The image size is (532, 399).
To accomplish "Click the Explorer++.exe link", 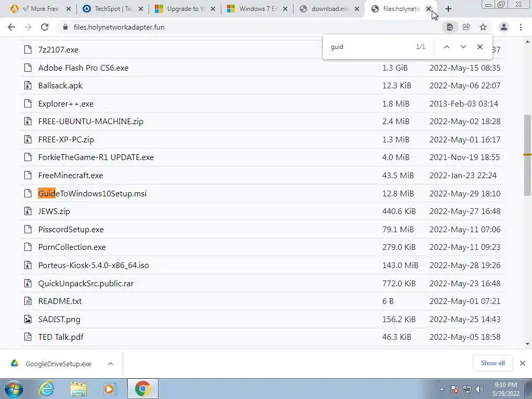I will pos(66,104).
